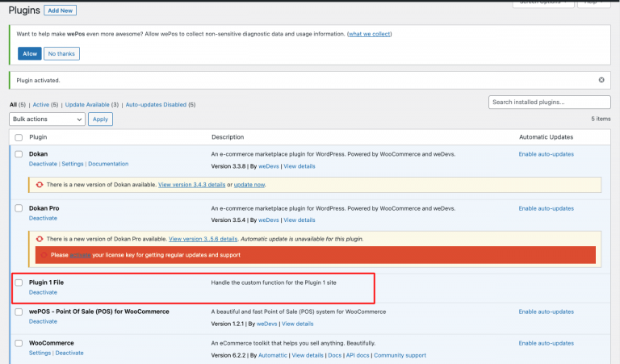The height and width of the screenshot is (364, 620).
Task: Click the Dokan Pro update refresh icon
Action: click(40, 239)
